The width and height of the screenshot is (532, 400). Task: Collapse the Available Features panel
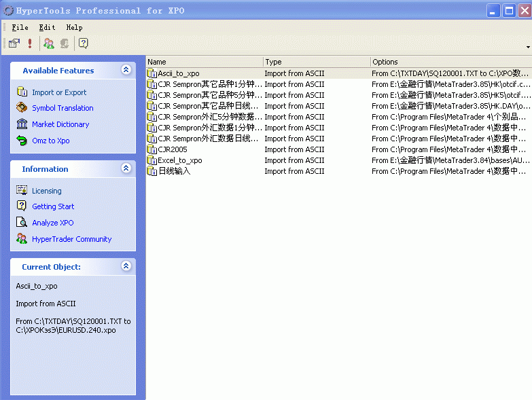[126, 70]
